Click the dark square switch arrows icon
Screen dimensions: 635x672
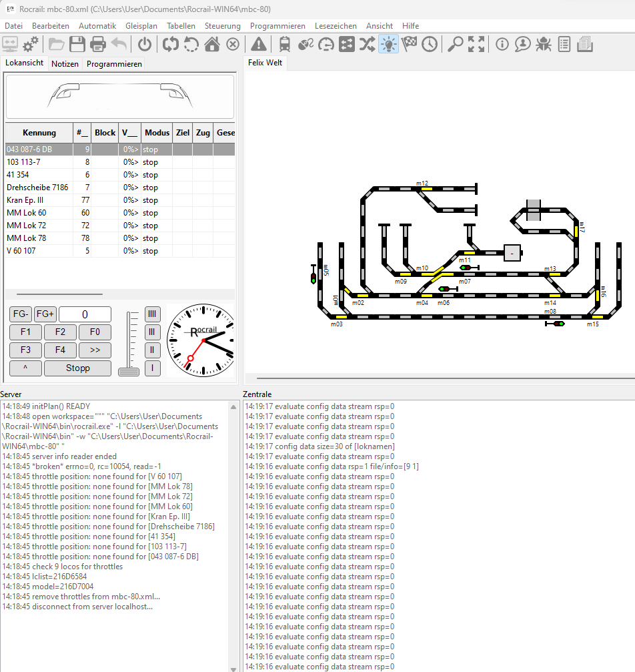(x=347, y=44)
